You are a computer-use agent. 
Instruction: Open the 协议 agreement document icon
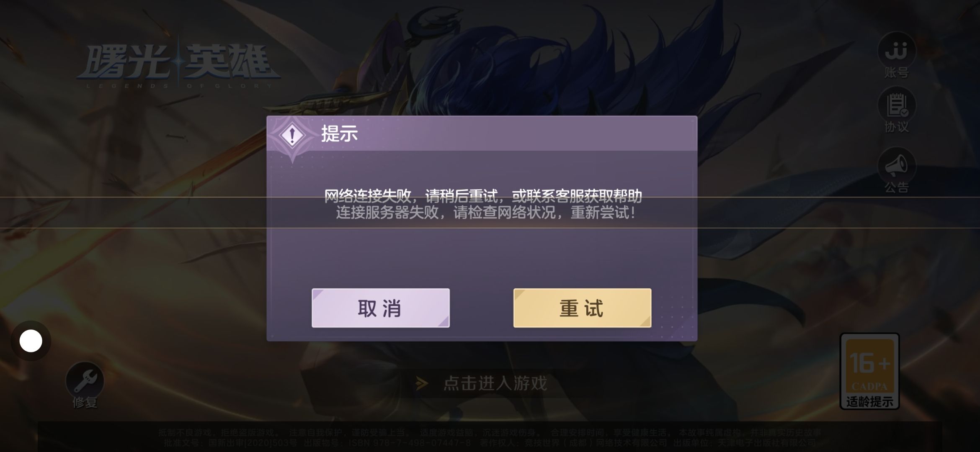pos(896,105)
